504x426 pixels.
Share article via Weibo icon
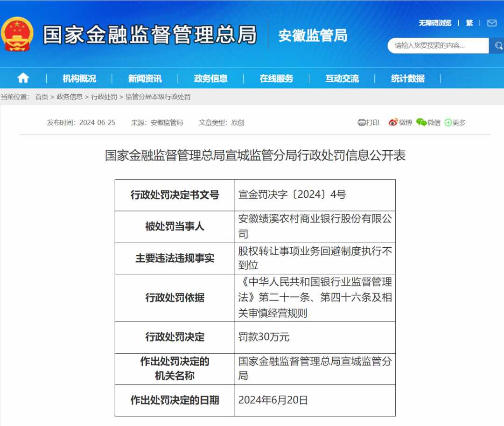(x=393, y=122)
